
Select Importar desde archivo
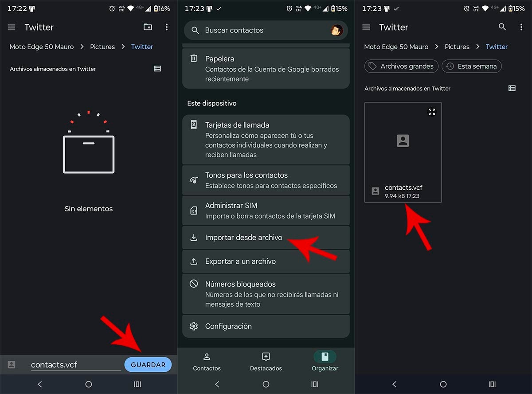point(266,238)
